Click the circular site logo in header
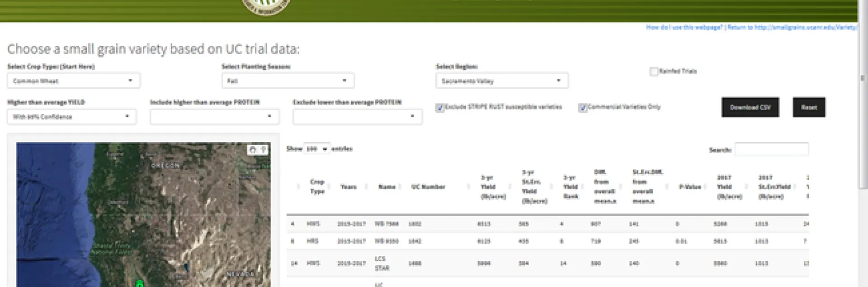The width and height of the screenshot is (868, 287). (265, 6)
